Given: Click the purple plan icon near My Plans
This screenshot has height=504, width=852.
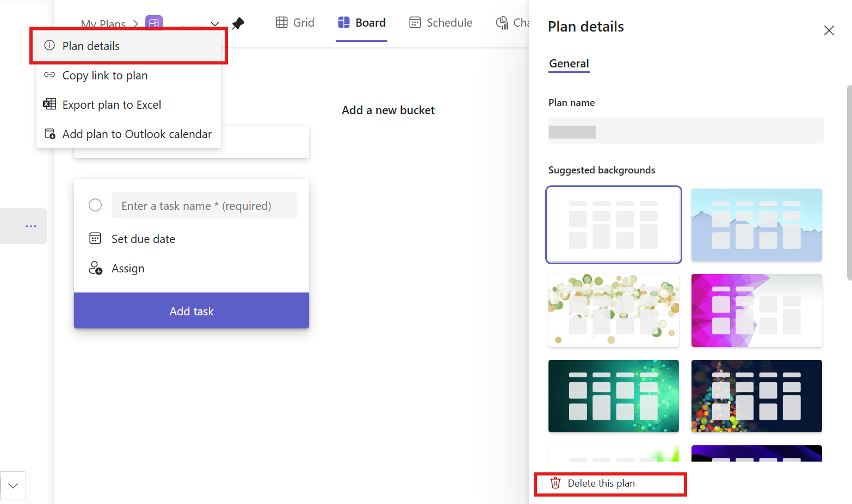Looking at the screenshot, I should click(x=154, y=22).
